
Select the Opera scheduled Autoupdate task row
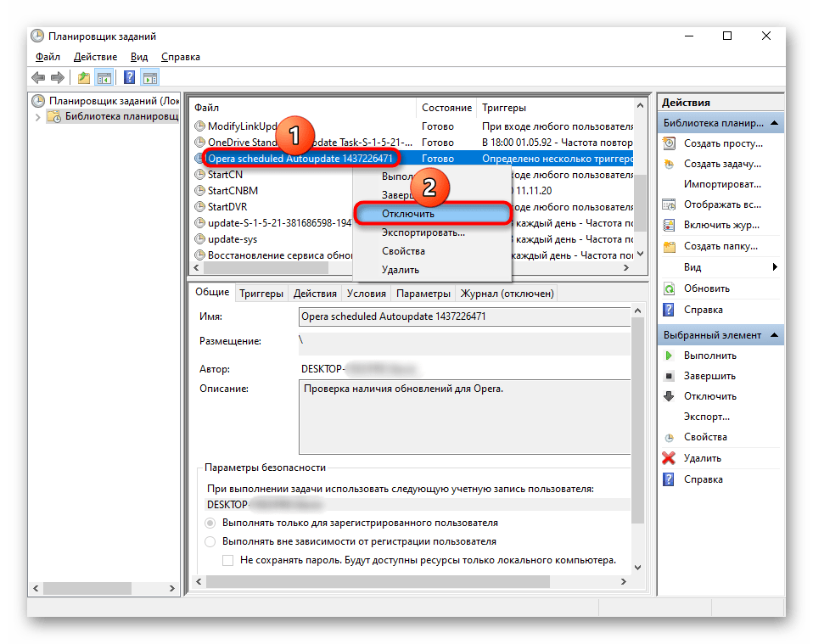[x=412, y=158]
